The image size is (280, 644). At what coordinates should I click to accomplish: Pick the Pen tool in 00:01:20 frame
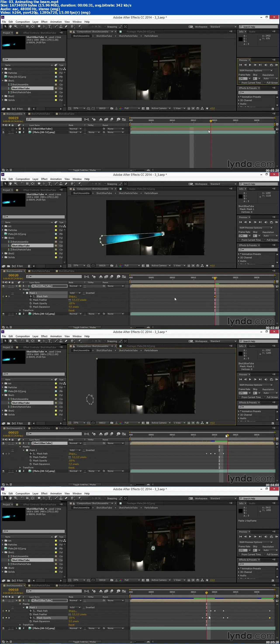[44, 27]
